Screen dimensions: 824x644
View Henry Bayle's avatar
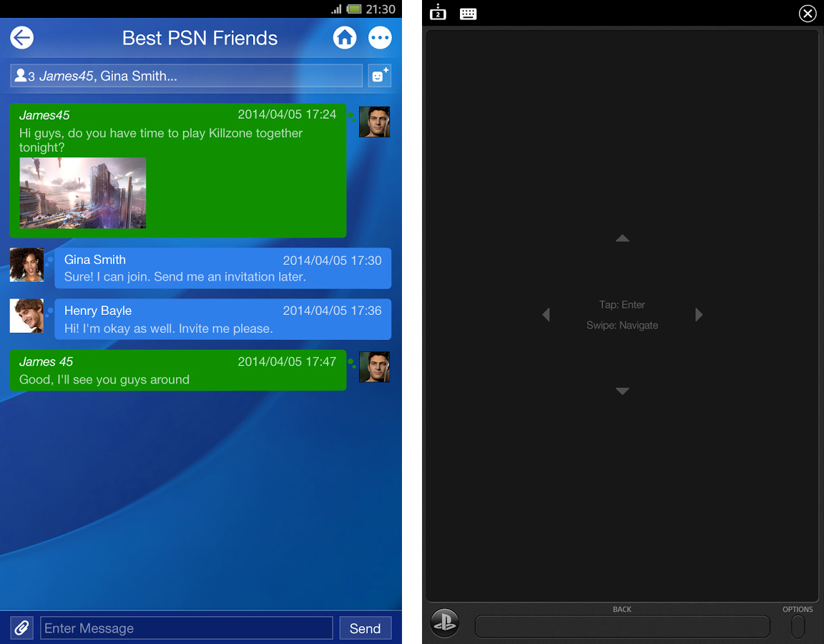[x=26, y=316]
